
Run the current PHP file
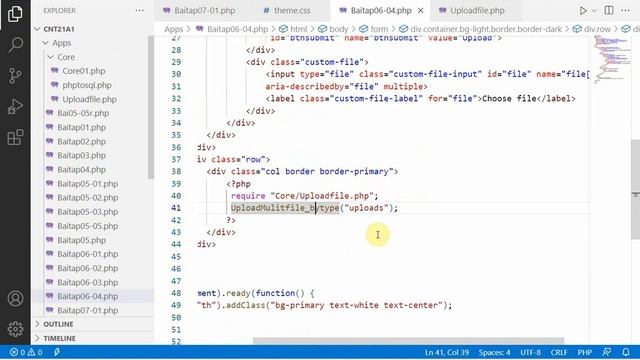pyautogui.click(x=583, y=11)
